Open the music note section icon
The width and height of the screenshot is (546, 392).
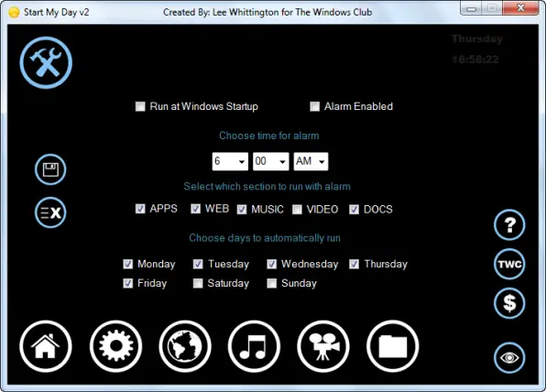[254, 346]
